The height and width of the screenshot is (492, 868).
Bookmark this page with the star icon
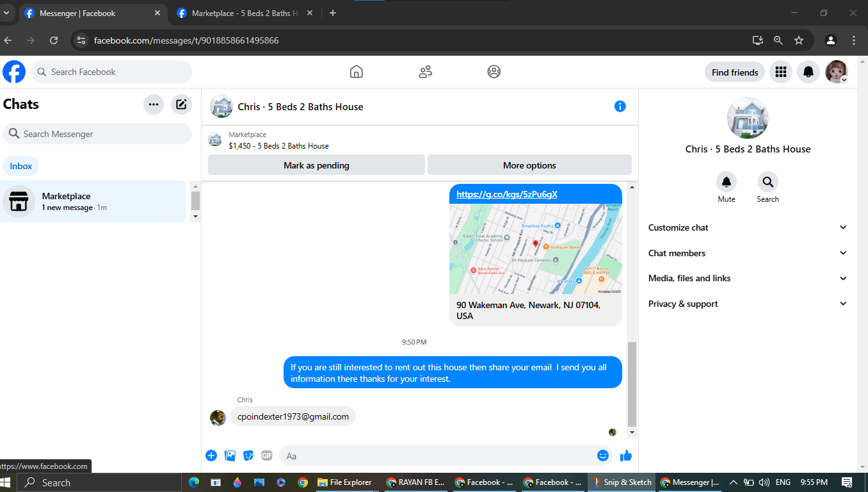click(799, 40)
